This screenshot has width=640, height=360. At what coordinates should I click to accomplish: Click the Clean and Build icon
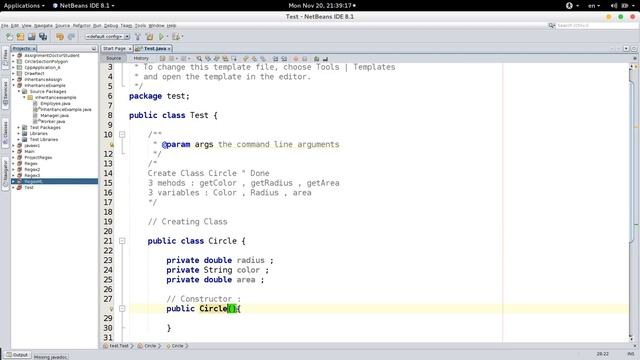[x=149, y=37]
